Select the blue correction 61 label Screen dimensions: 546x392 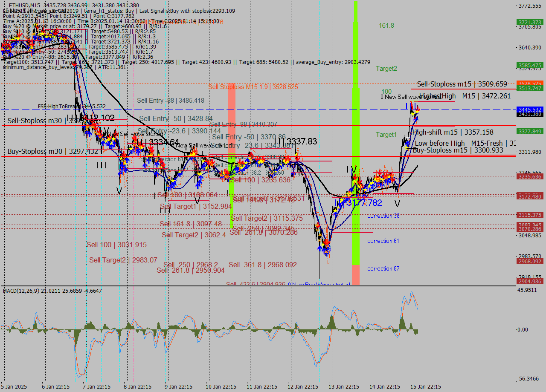point(383,241)
